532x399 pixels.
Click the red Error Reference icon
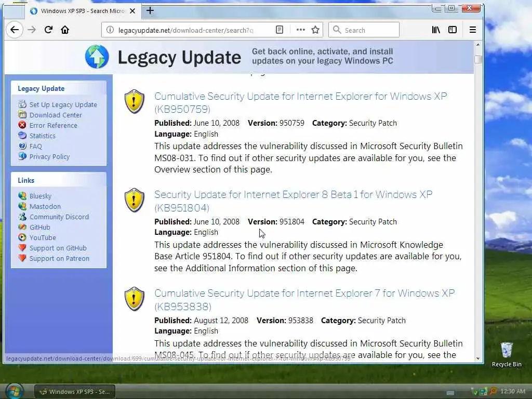pyautogui.click(x=22, y=125)
